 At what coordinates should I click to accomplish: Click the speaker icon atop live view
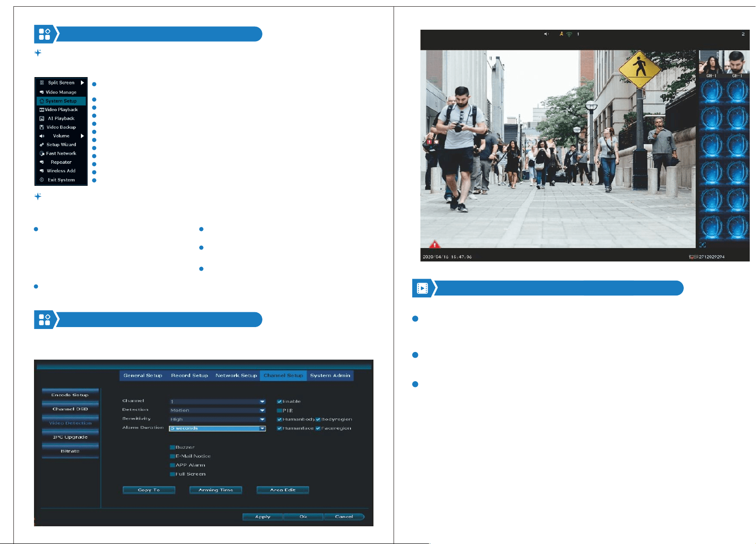546,34
